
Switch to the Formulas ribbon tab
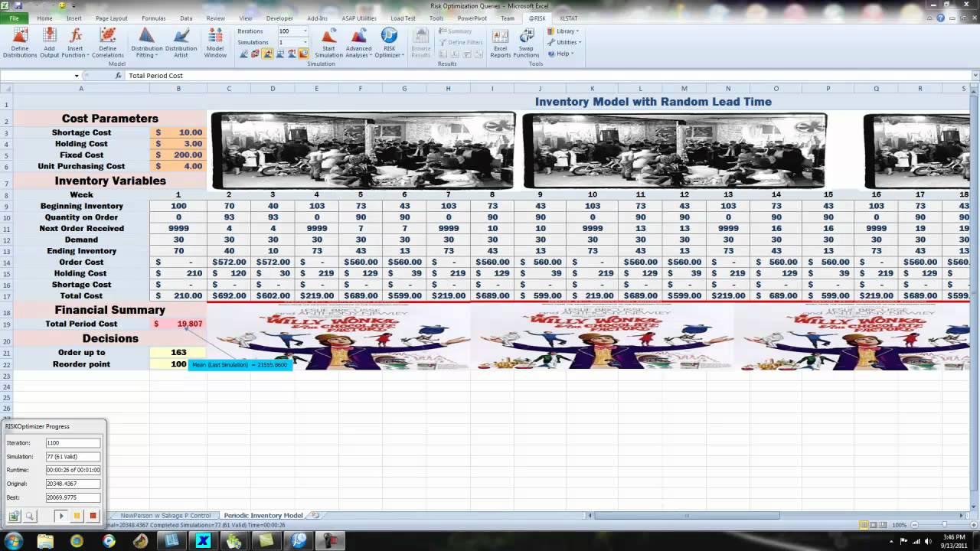pos(153,18)
